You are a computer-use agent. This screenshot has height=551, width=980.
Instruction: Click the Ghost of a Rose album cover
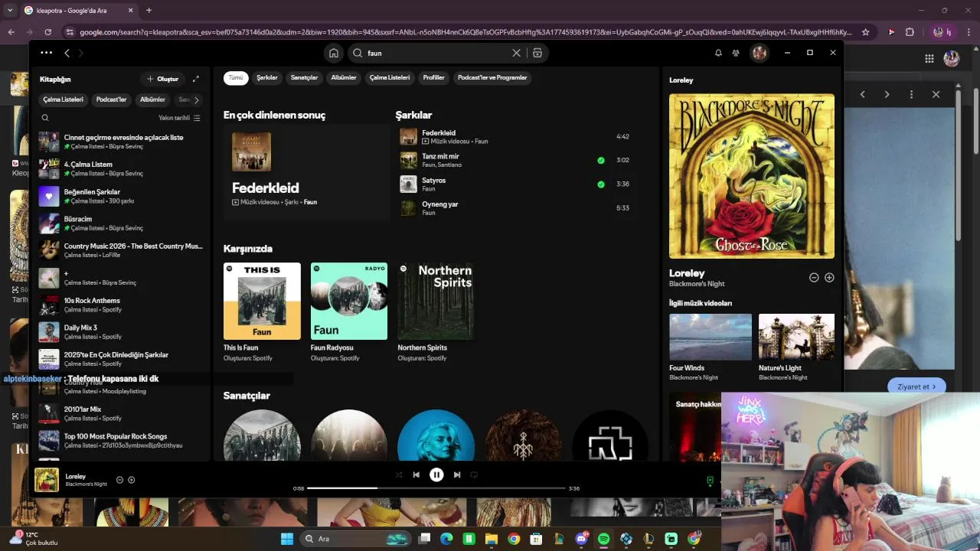tap(752, 176)
